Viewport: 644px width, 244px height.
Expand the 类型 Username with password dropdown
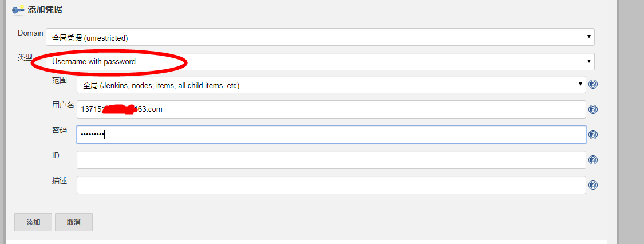[x=320, y=61]
